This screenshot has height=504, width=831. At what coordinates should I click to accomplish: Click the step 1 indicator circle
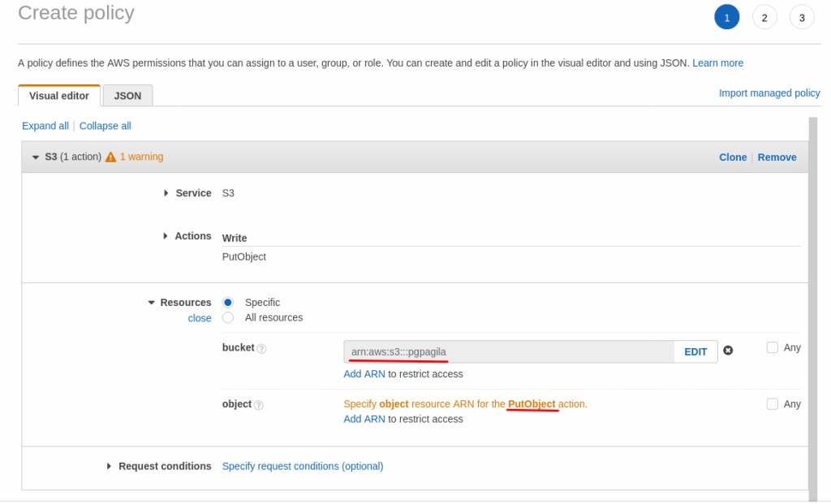(x=726, y=17)
